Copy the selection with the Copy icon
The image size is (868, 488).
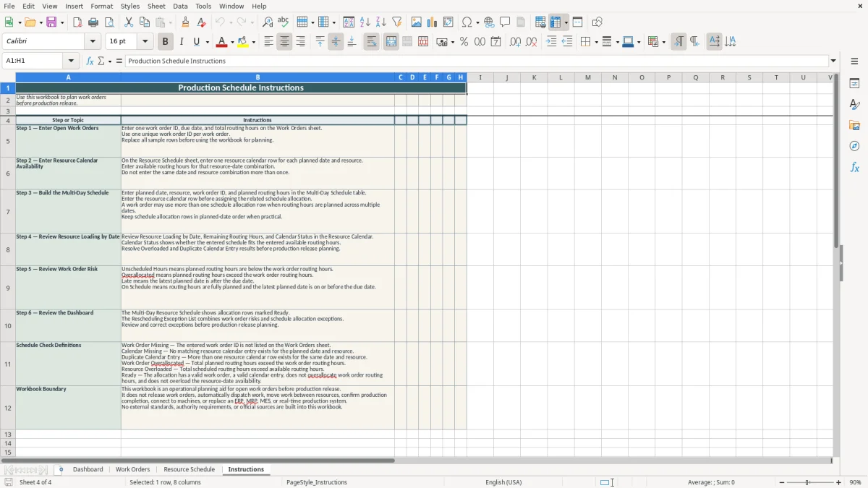(144, 22)
